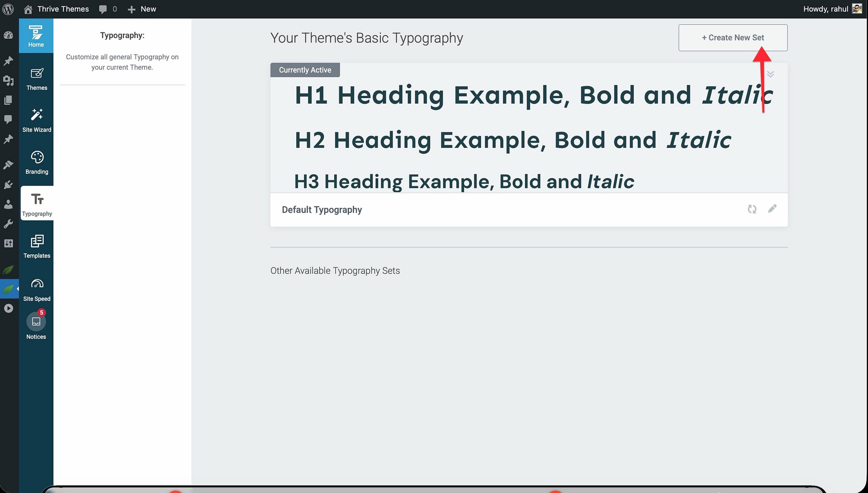The width and height of the screenshot is (868, 493).
Task: Open the Themes section
Action: [37, 79]
